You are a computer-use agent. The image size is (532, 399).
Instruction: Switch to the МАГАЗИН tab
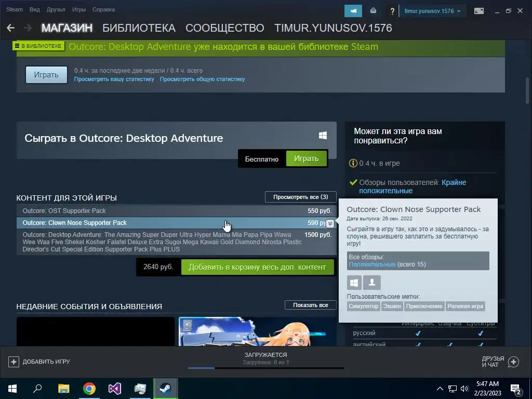(x=67, y=28)
